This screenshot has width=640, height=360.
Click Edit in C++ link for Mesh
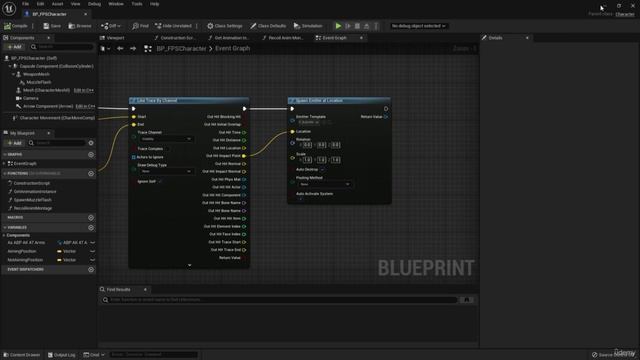[84, 90]
